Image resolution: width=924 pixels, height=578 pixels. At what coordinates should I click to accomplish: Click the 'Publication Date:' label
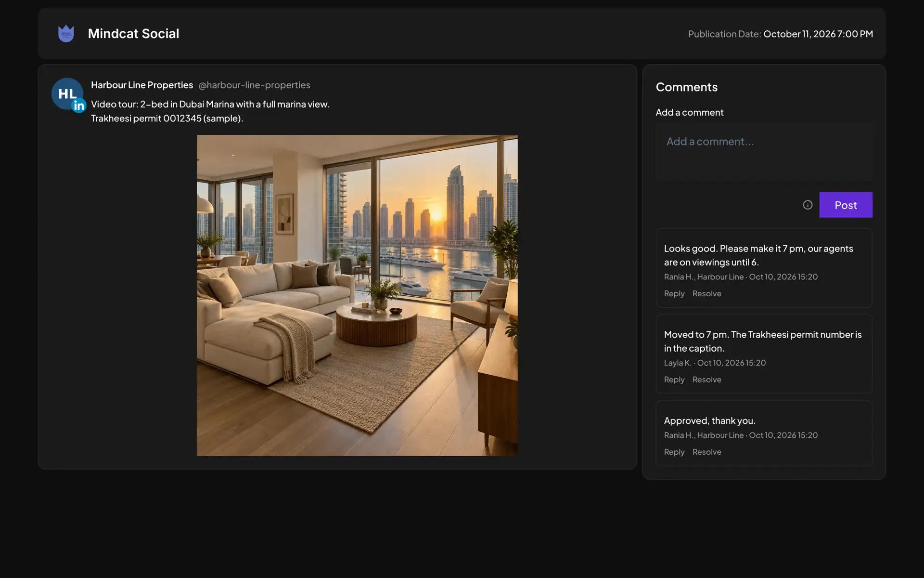tap(724, 34)
